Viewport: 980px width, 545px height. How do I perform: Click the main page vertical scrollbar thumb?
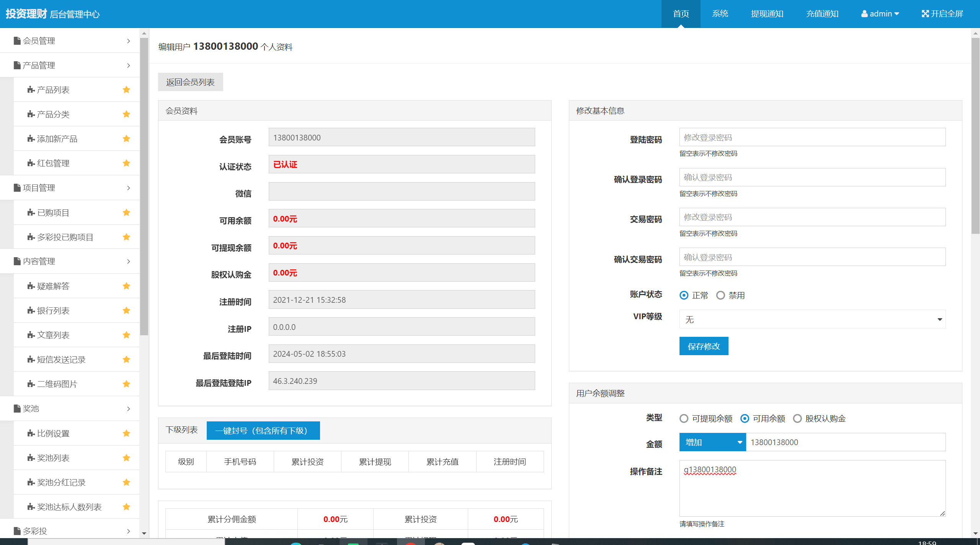coord(975,136)
